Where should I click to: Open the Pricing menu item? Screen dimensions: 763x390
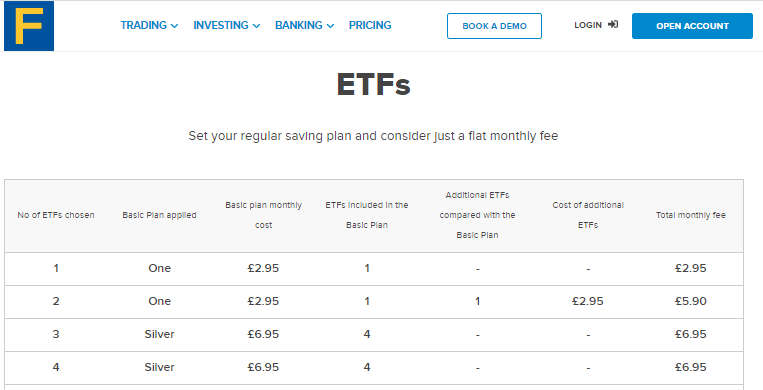370,25
